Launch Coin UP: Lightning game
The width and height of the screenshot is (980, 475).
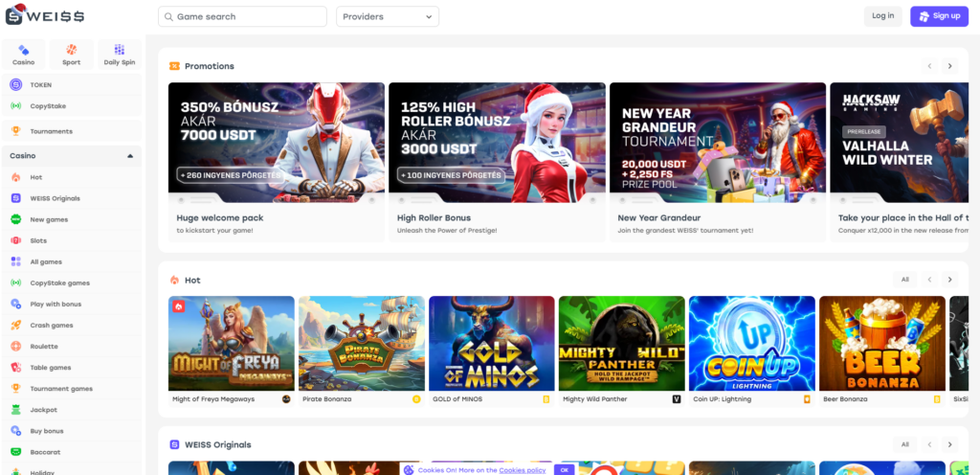click(x=752, y=344)
